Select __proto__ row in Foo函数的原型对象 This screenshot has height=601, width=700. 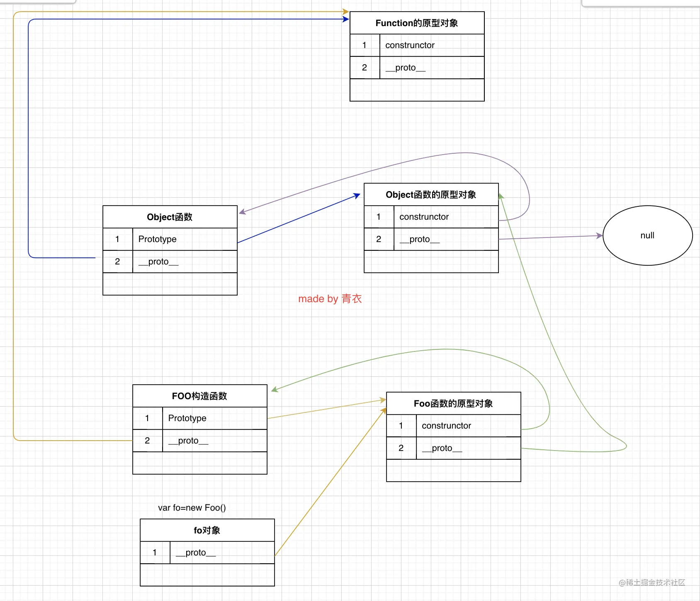tap(453, 448)
